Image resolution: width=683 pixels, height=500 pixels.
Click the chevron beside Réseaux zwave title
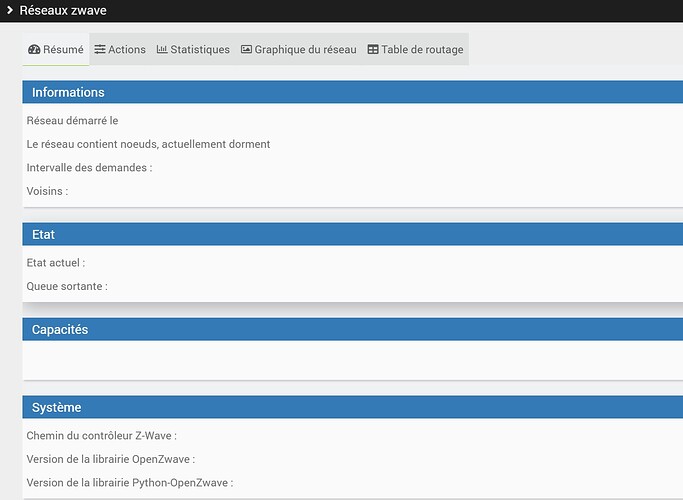point(10,10)
